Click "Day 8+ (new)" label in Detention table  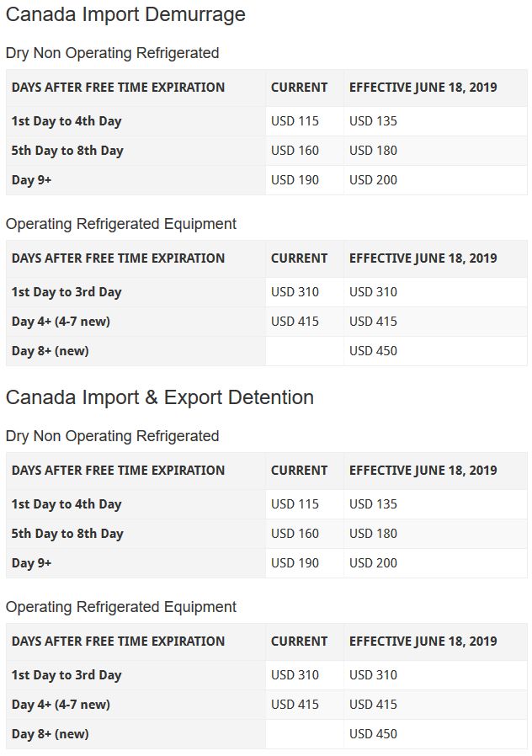(x=51, y=734)
